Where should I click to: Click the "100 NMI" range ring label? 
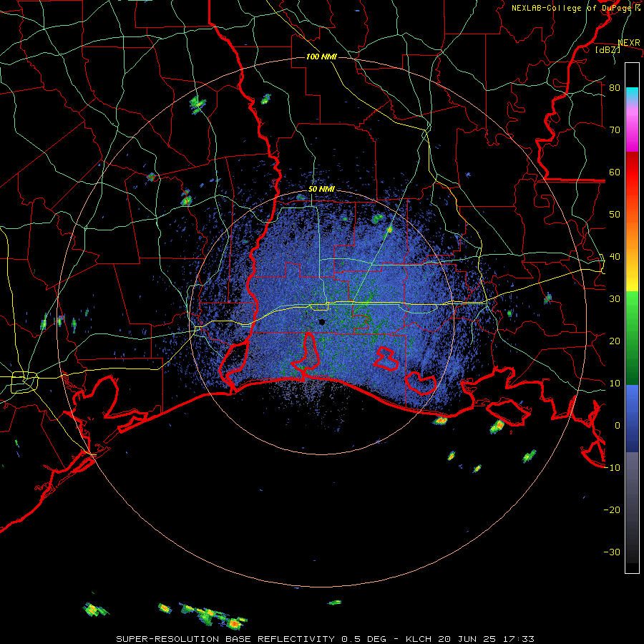pos(321,57)
